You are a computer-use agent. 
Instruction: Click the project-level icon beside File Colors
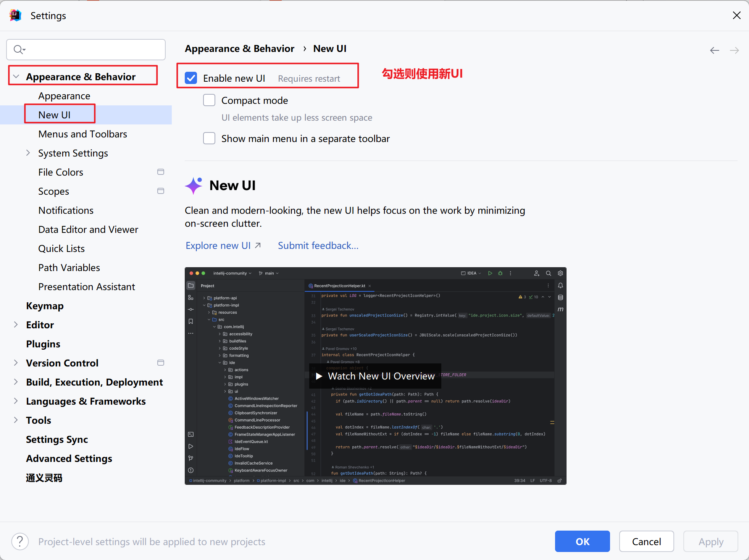click(x=161, y=172)
